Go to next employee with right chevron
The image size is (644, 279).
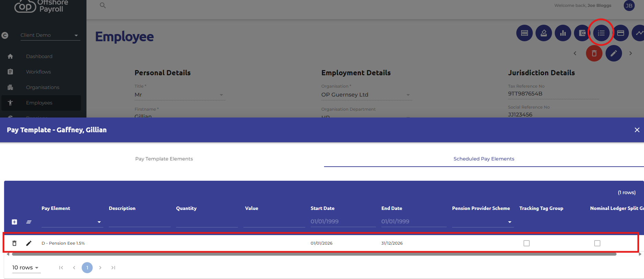(631, 53)
